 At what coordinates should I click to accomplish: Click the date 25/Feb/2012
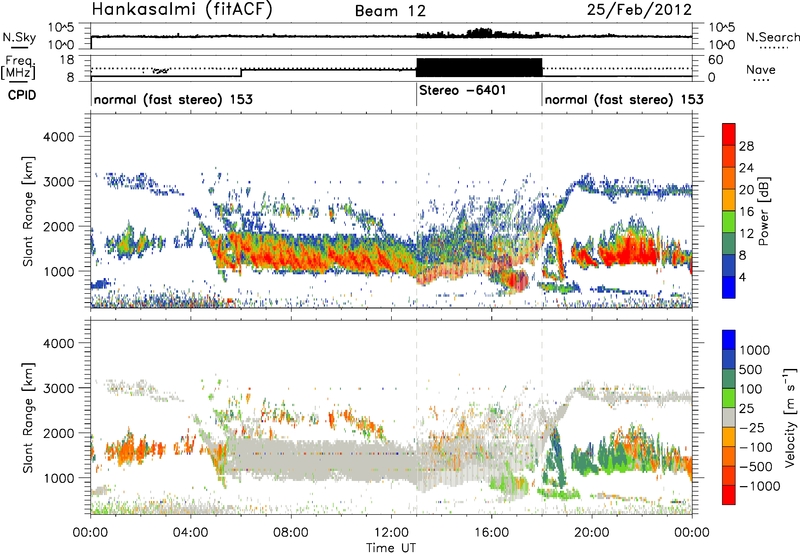640,10
